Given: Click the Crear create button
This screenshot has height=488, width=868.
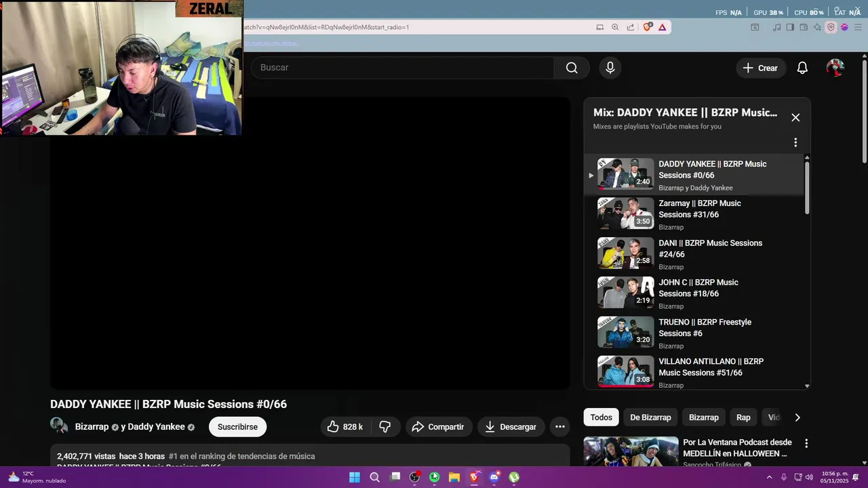Looking at the screenshot, I should pyautogui.click(x=760, y=68).
